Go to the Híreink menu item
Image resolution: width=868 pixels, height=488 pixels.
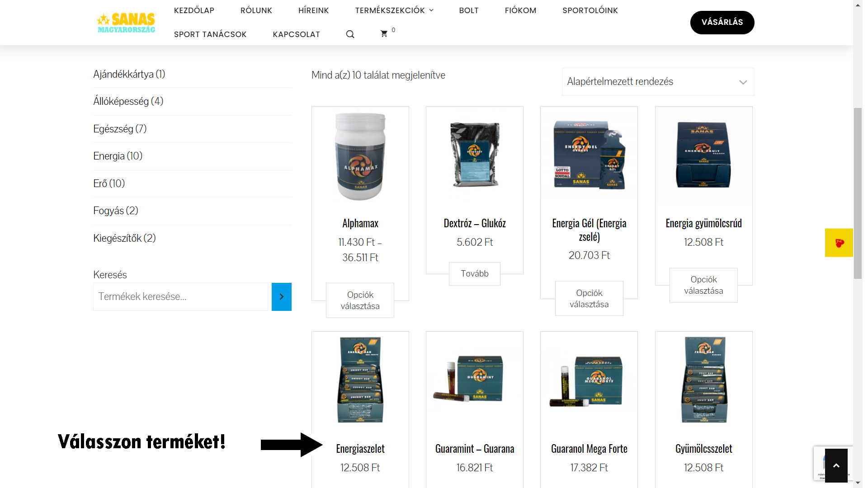[313, 10]
